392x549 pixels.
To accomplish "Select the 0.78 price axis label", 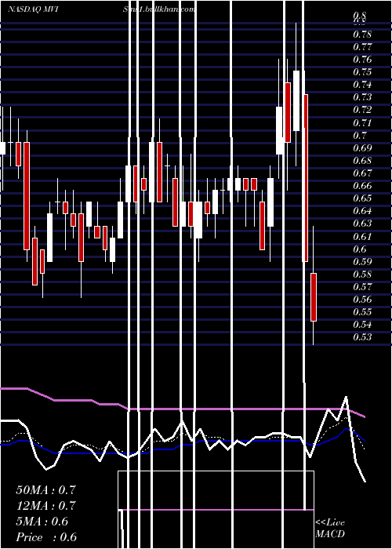I will coord(362,35).
